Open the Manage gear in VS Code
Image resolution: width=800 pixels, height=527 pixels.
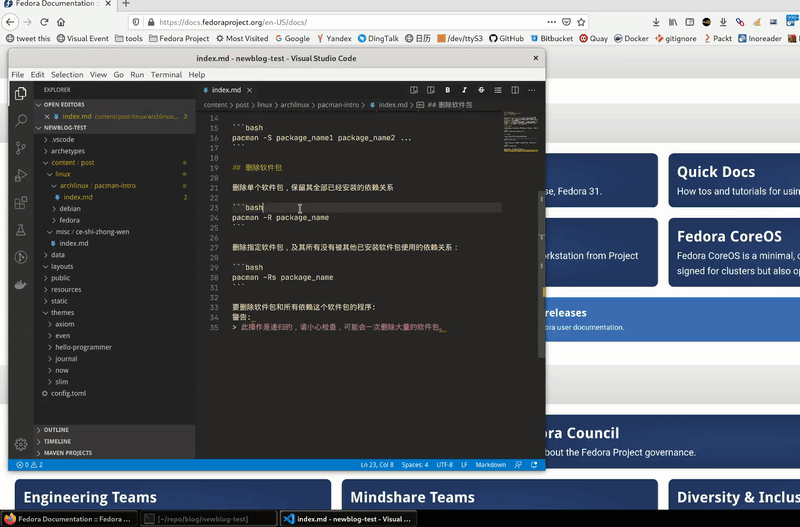click(x=21, y=444)
